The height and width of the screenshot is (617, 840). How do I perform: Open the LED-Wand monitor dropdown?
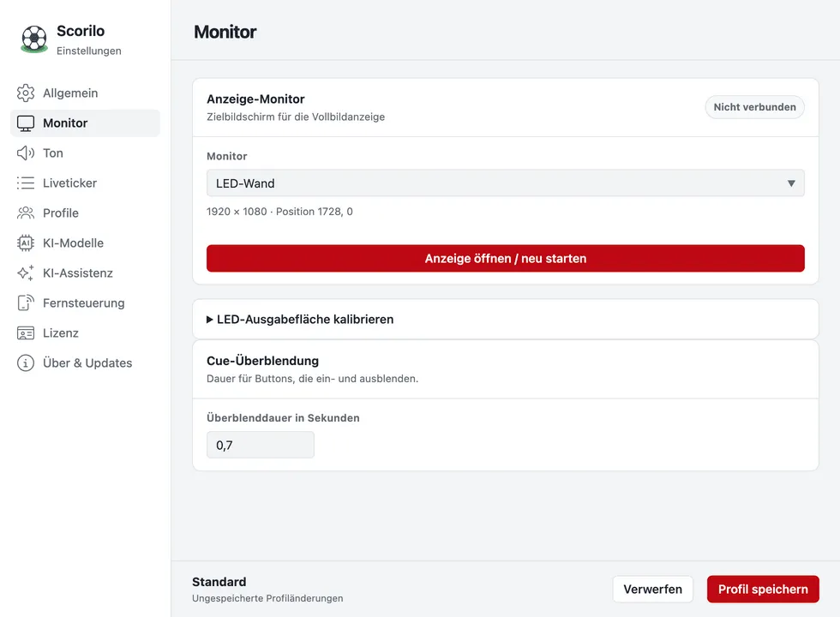[505, 183]
